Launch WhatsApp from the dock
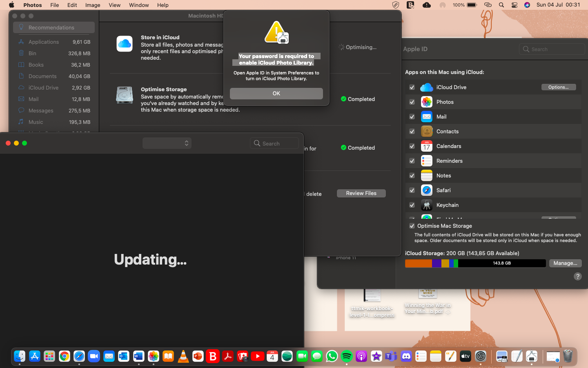 point(332,357)
